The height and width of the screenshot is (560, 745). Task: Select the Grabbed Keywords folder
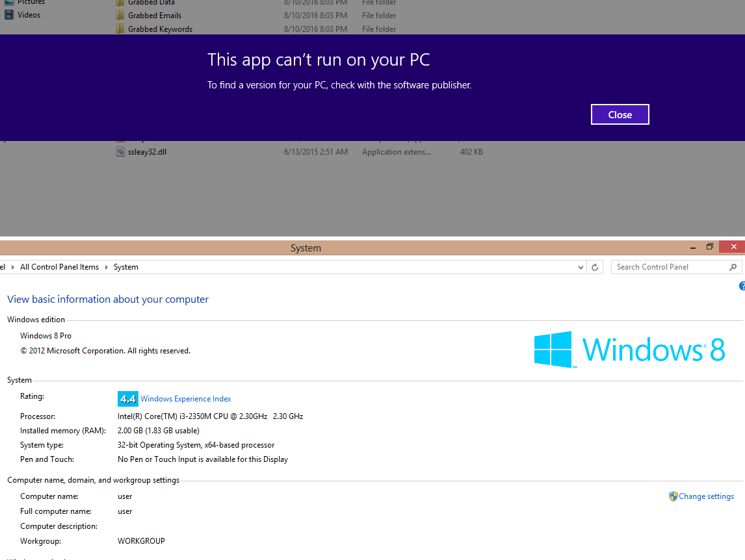[x=160, y=29]
